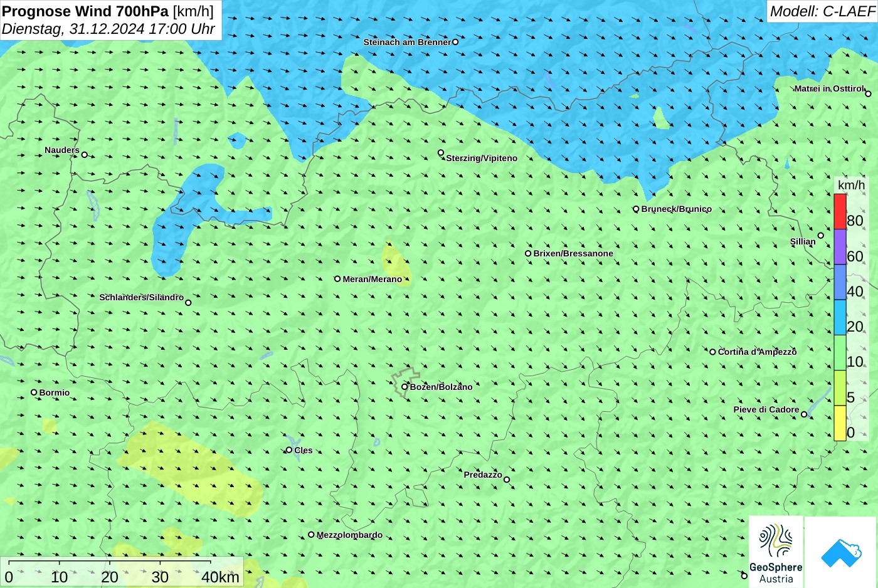The image size is (878, 588).
Task: Click the 'Sterzing/Vipiteno' label text
Action: 482,158
